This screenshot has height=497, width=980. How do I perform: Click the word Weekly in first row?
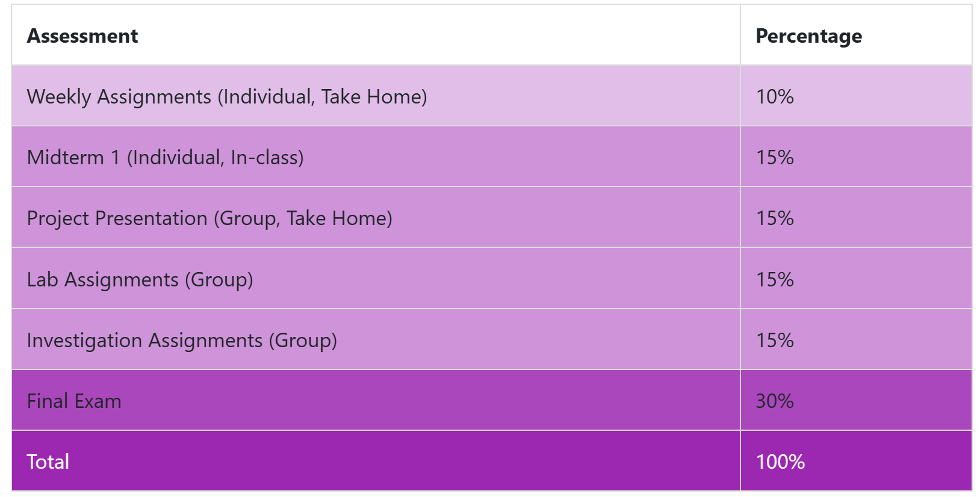(58, 97)
